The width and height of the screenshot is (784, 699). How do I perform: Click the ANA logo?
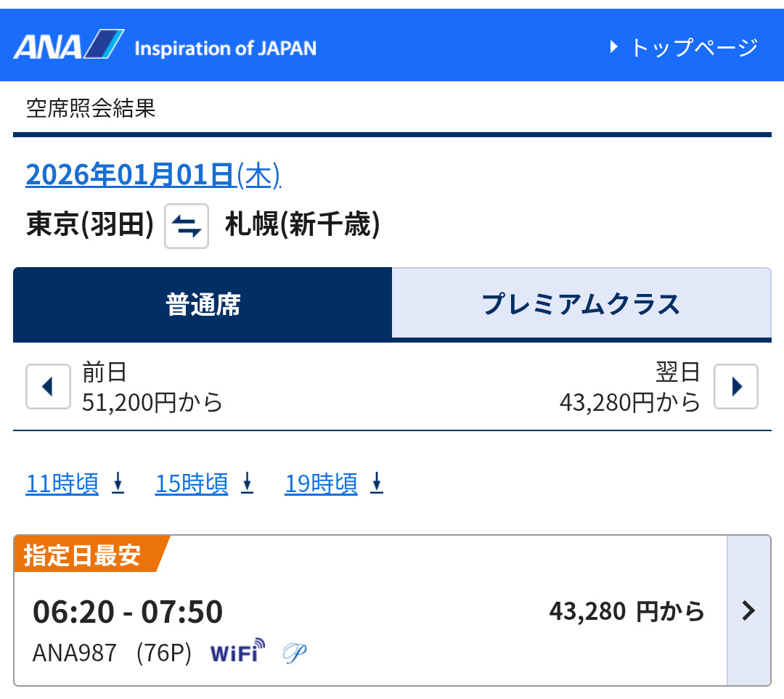(x=69, y=46)
